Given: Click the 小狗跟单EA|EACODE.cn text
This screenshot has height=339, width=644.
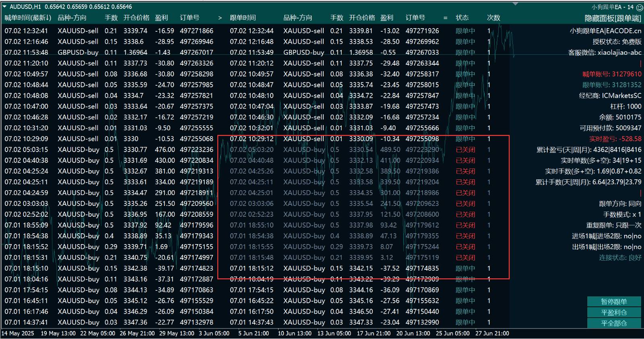Looking at the screenshot, I should point(605,31).
